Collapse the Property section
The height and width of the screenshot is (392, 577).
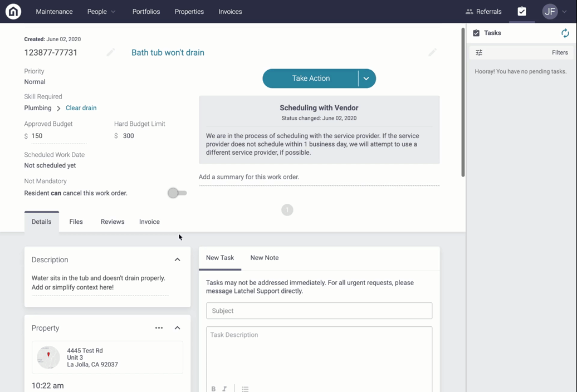(177, 328)
